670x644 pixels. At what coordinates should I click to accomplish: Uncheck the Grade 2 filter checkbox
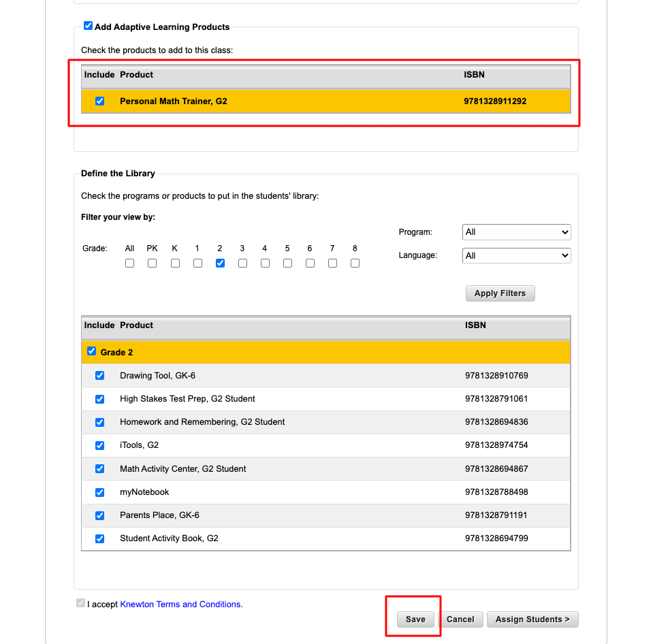(x=220, y=263)
